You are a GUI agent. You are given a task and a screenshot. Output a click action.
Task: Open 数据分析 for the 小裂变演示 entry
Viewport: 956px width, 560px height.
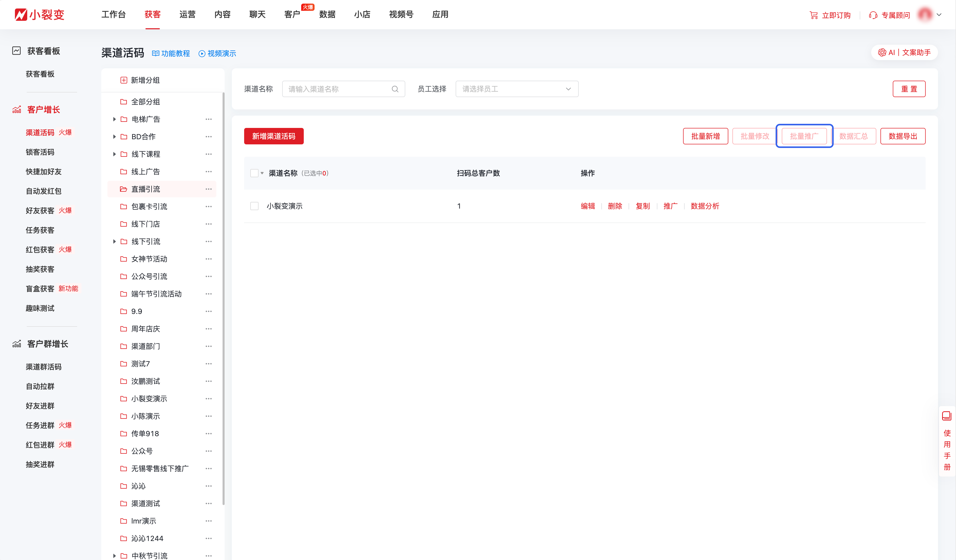[x=705, y=206]
